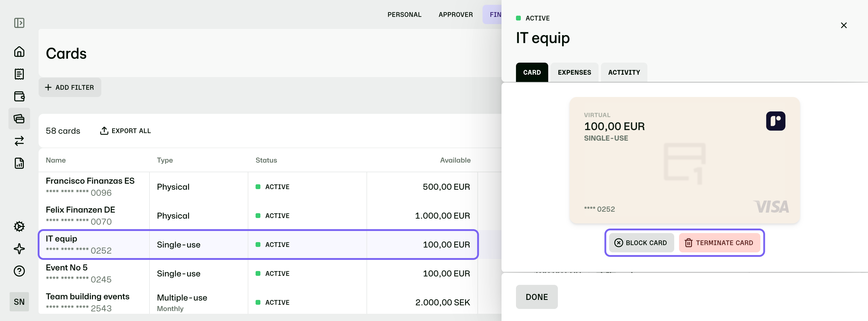The image size is (868, 321).
Task: Open the wallet icon in the sidebar
Action: 19,96
